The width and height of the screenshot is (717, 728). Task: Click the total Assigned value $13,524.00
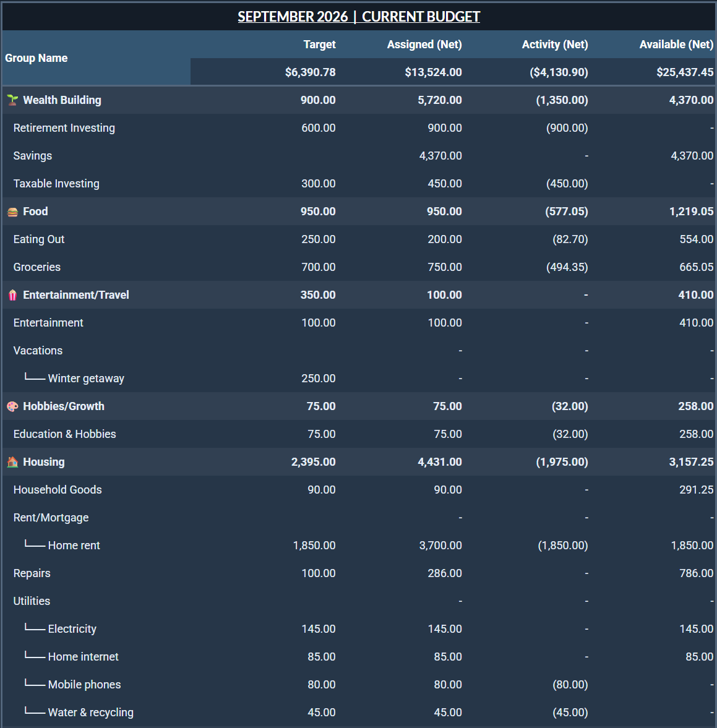click(433, 72)
